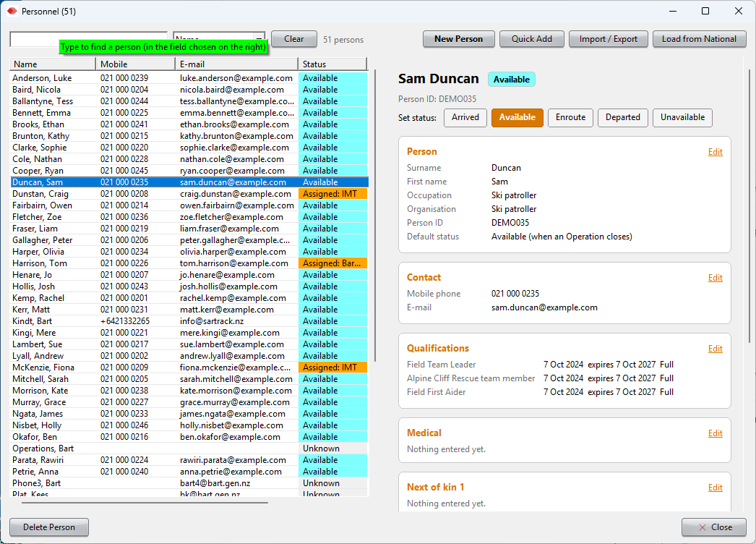The image size is (756, 544).
Task: Click Load from National button
Action: [699, 39]
